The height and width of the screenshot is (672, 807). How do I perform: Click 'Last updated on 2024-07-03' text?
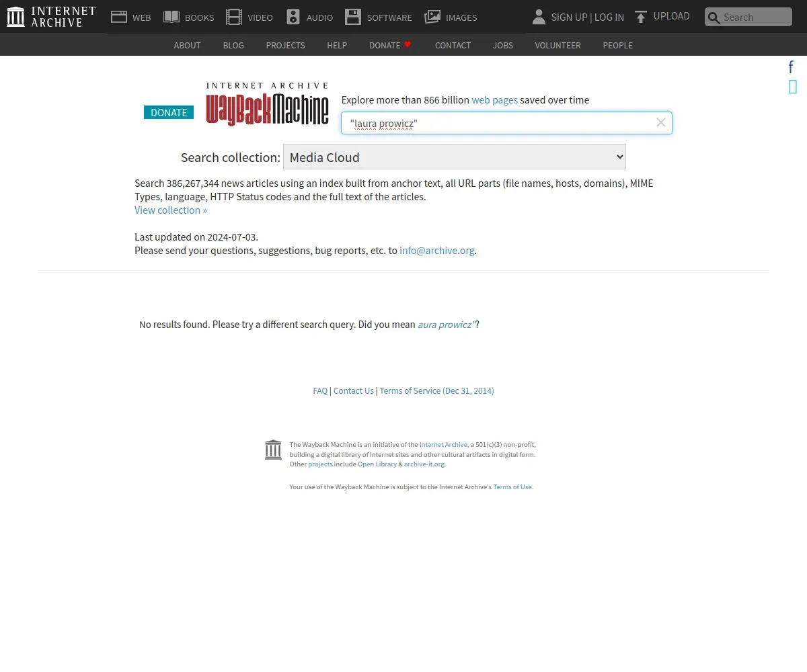(196, 237)
